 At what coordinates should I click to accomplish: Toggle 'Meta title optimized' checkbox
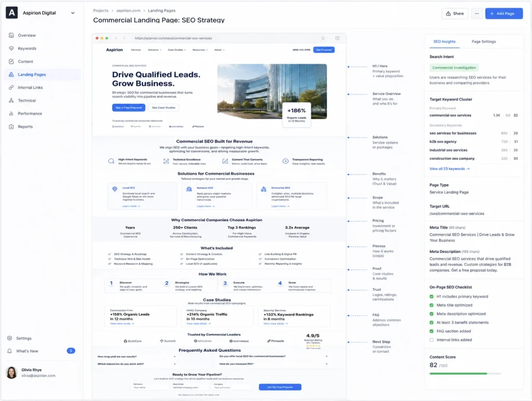click(x=432, y=305)
